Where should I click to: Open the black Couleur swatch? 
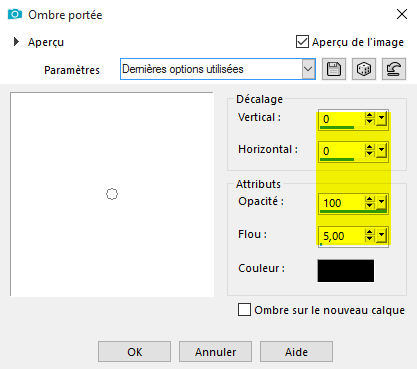[346, 271]
